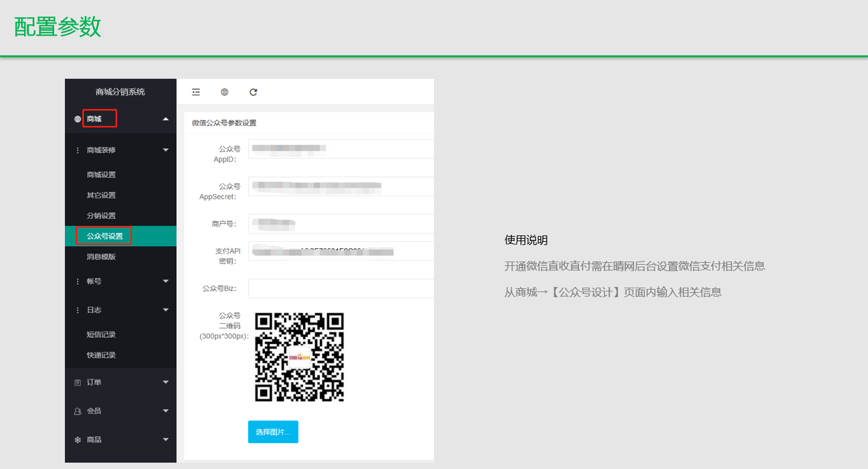
Task: Click the 商品 menu label
Action: (x=94, y=440)
